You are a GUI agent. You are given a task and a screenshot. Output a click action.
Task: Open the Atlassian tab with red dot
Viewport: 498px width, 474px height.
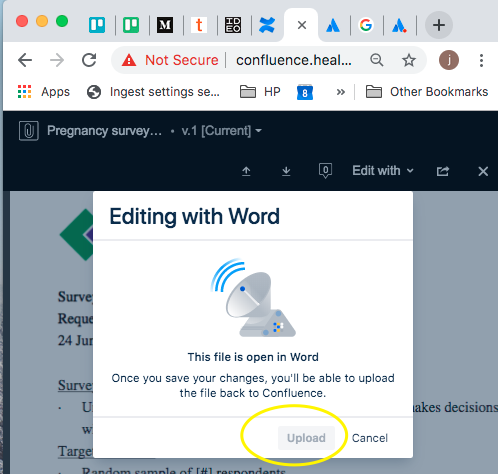(x=399, y=25)
